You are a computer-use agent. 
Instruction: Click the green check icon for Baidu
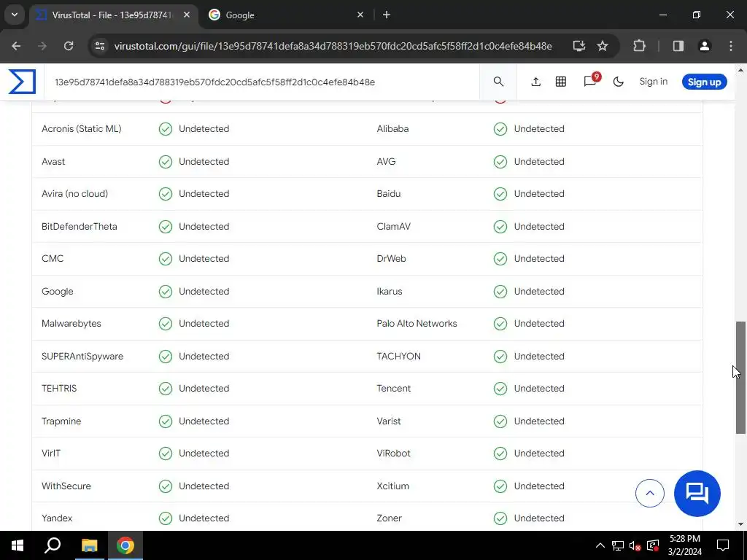pos(500,194)
